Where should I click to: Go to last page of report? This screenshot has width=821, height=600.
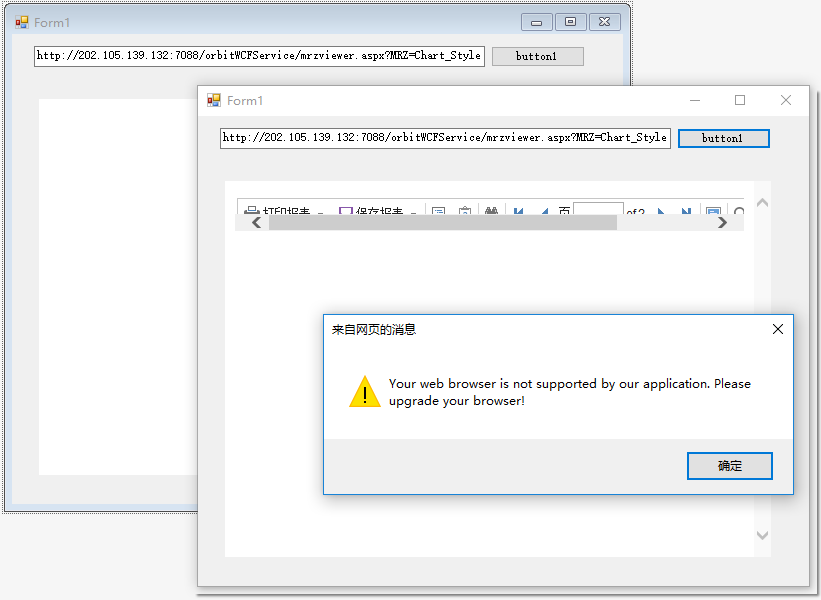point(686,210)
